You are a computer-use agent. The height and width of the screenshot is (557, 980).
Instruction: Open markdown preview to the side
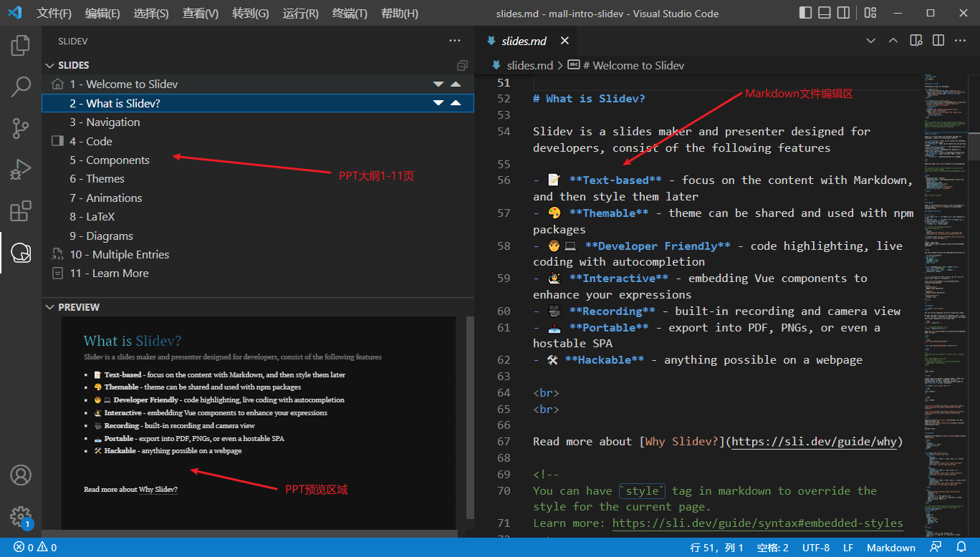[916, 41]
